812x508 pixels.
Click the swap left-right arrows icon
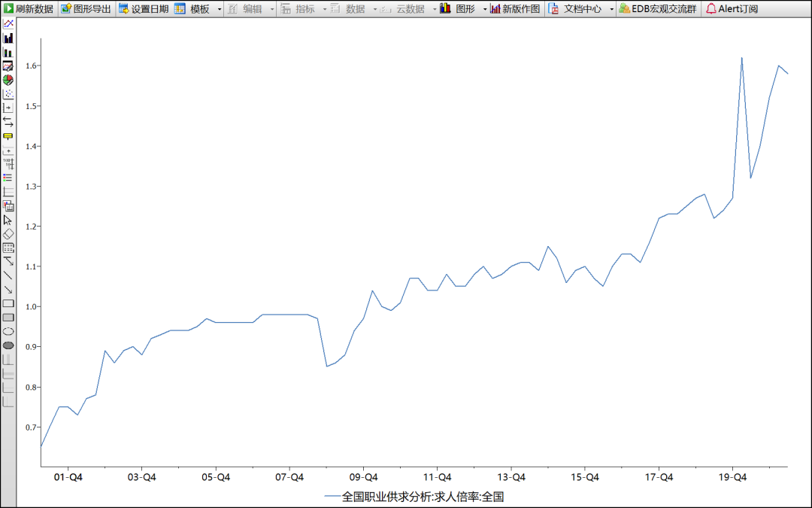8,122
